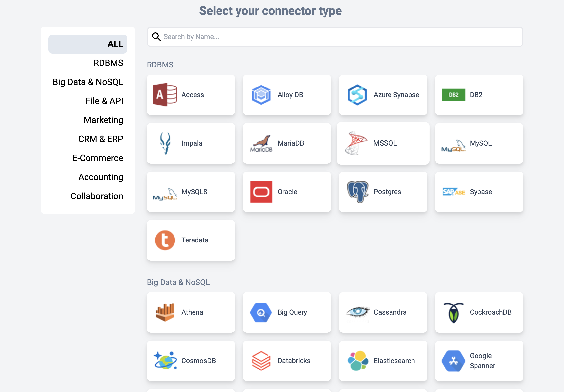The width and height of the screenshot is (564, 392).
Task: Click the MSSQL text label
Action: [385, 143]
